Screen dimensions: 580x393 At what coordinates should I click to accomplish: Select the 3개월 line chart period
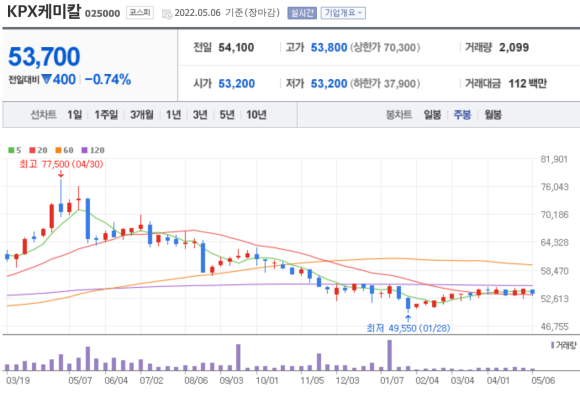[142, 115]
